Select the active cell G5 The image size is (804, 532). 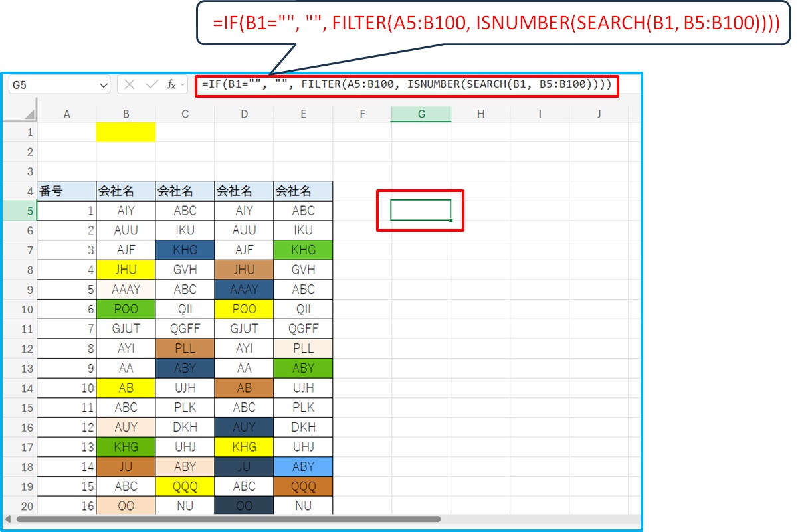point(421,210)
